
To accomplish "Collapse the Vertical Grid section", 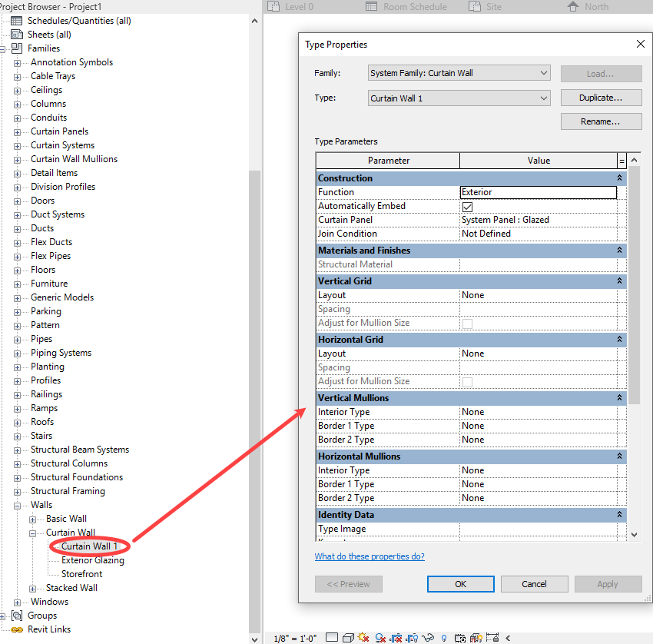I will tap(619, 281).
